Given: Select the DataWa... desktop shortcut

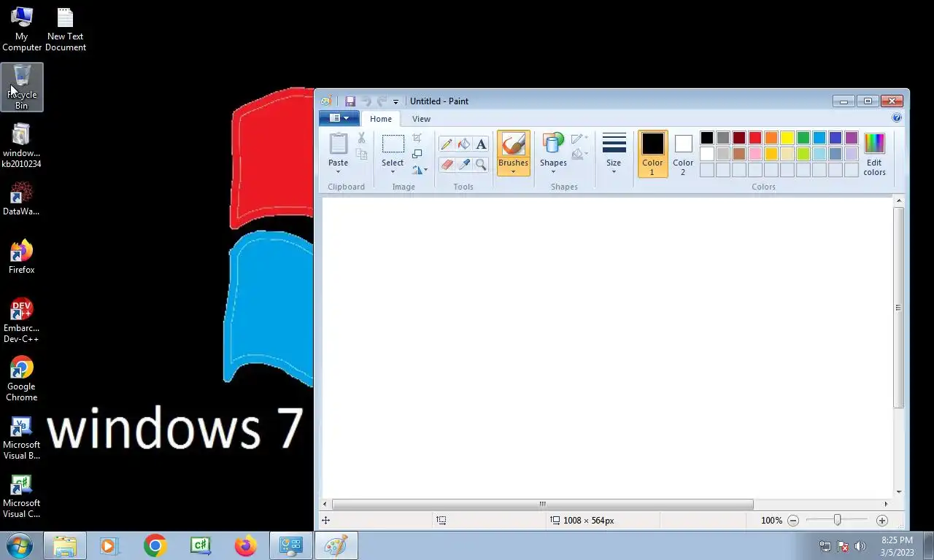Looking at the screenshot, I should coord(21,198).
